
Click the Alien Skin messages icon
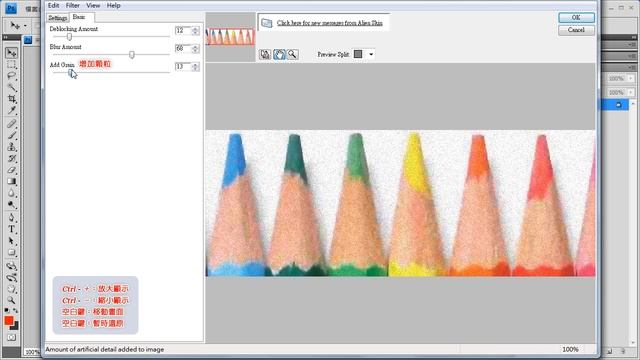267,23
